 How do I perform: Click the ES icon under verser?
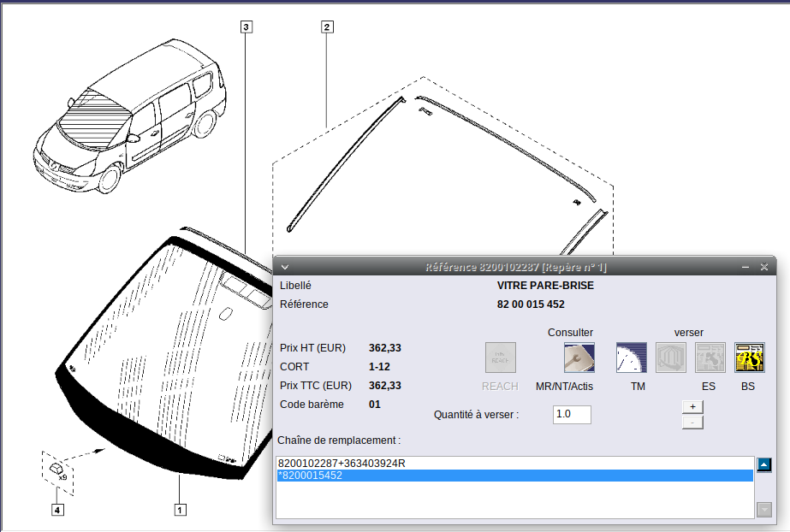tap(710, 358)
